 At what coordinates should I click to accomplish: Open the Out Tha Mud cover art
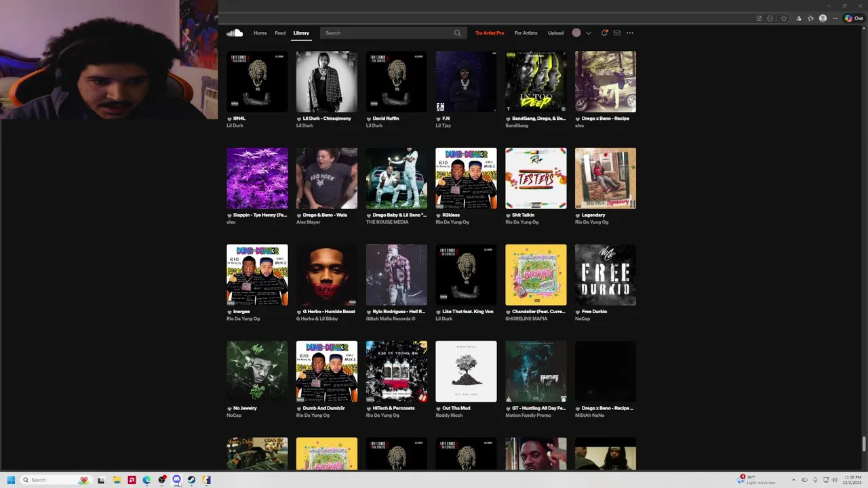point(466,371)
